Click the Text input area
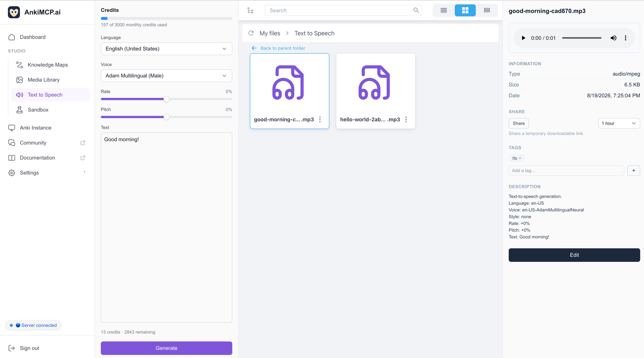The image size is (644, 358). [x=166, y=227]
